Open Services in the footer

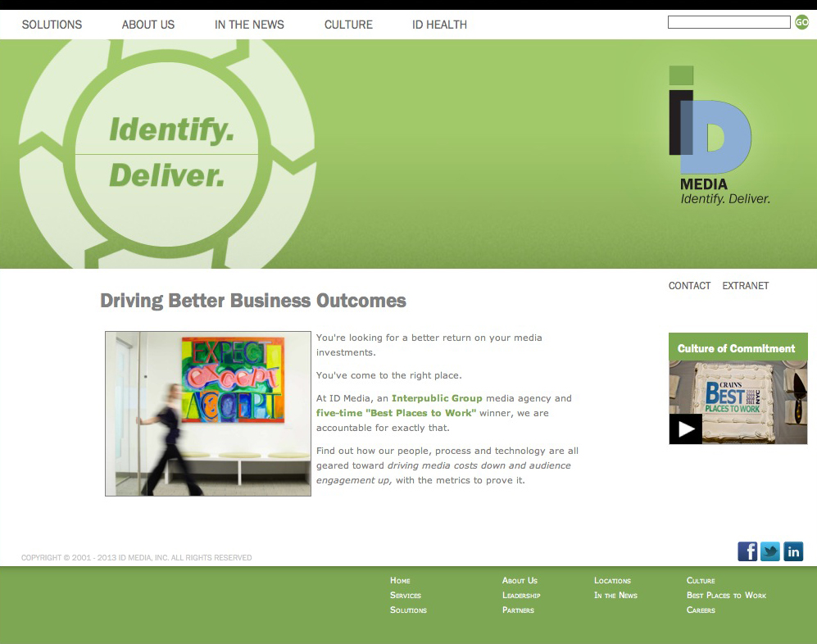tap(406, 595)
